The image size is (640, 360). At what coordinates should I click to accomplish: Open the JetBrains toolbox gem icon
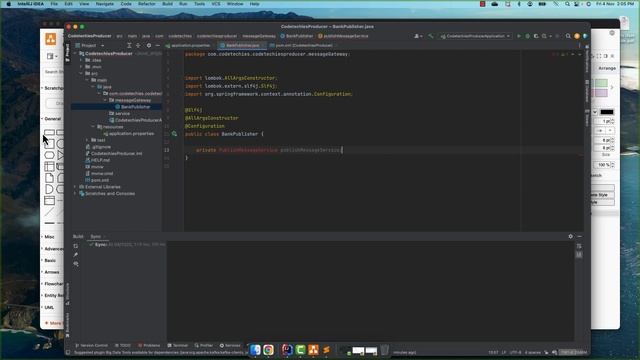[585, 36]
